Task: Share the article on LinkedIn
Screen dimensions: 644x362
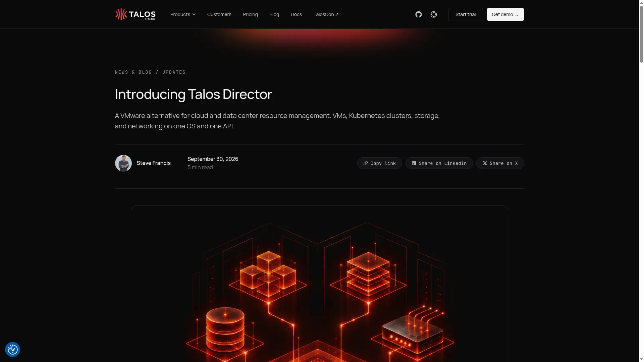Action: click(x=439, y=163)
